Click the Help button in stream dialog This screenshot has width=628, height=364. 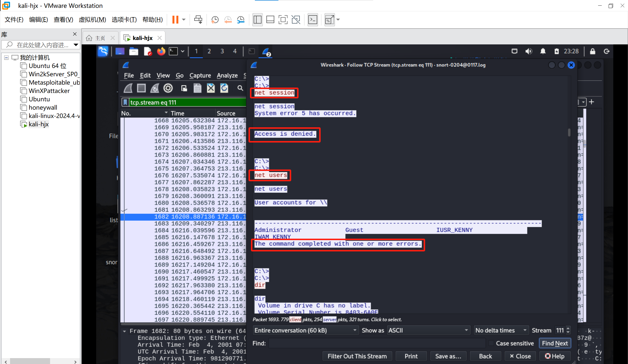point(555,356)
